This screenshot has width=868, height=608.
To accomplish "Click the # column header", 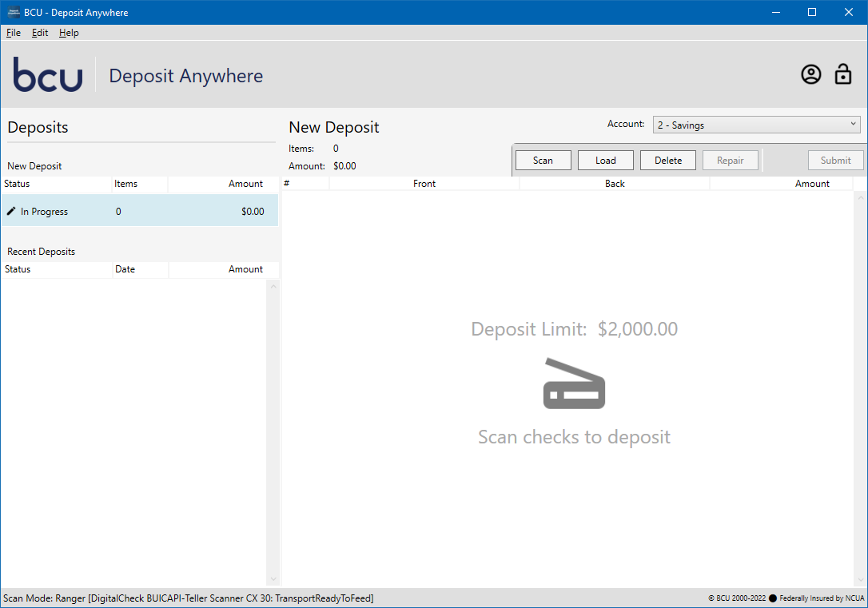I will click(x=305, y=184).
